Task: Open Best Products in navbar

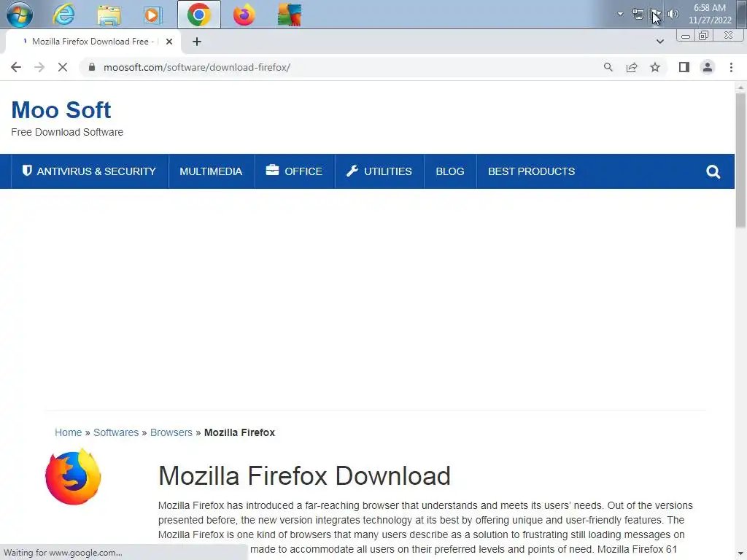Action: [x=531, y=171]
